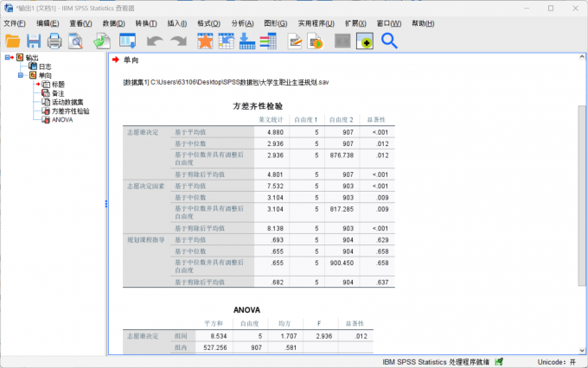Image resolution: width=588 pixels, height=368 pixels.
Task: Click the 平方和 column header
Action: pos(214,323)
